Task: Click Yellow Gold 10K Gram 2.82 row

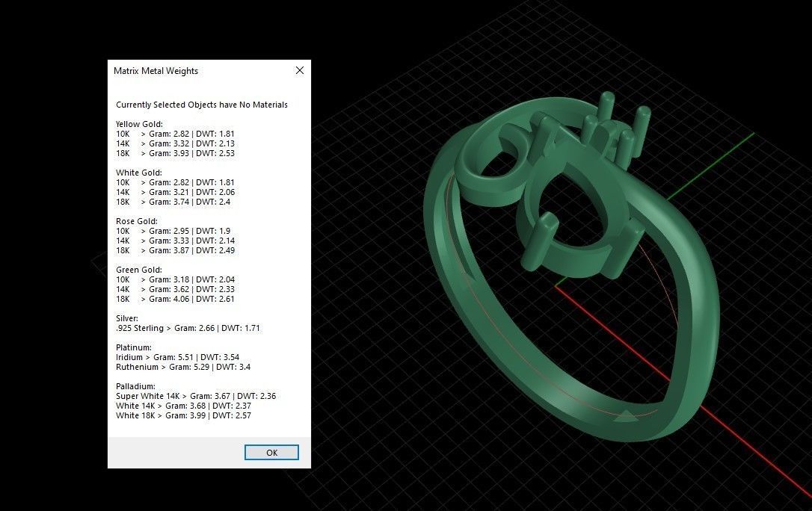Action: coord(175,134)
